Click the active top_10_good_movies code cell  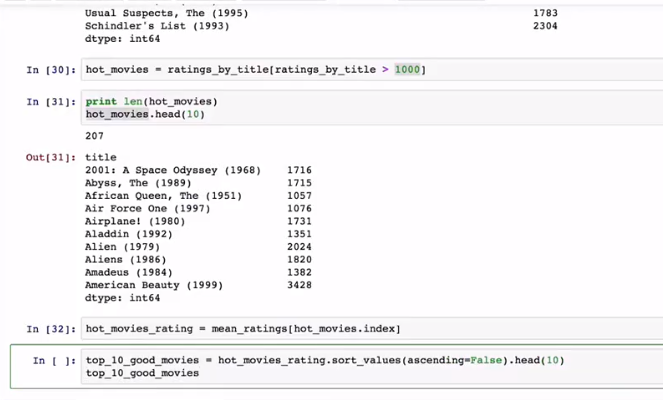point(372,367)
